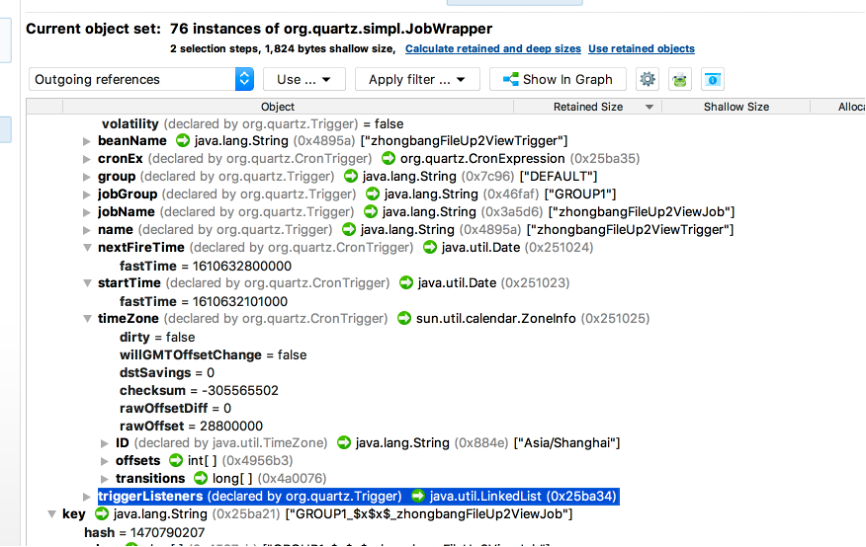
Task: Click reference arrow icon in transitions row
Action: [200, 478]
